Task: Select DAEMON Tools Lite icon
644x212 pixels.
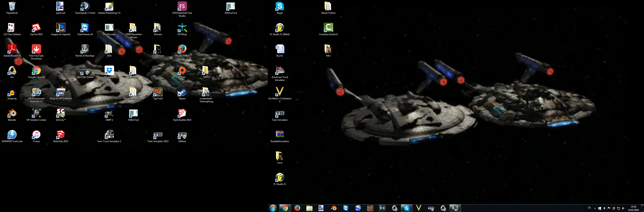Action: [12, 136]
